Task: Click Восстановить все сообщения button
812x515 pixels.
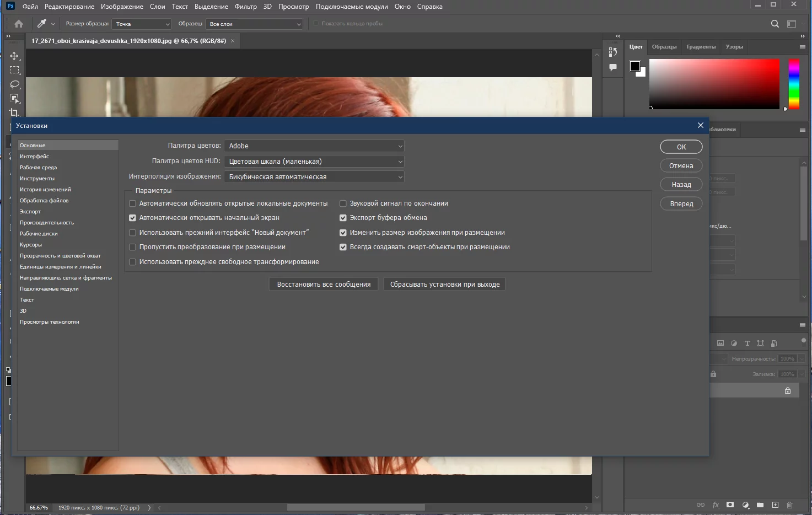Action: click(324, 285)
